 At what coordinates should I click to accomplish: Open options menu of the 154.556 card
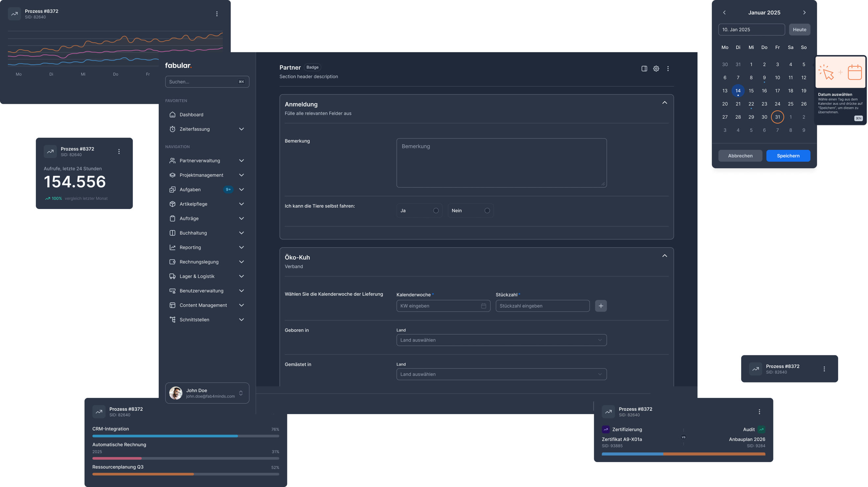coord(119,151)
